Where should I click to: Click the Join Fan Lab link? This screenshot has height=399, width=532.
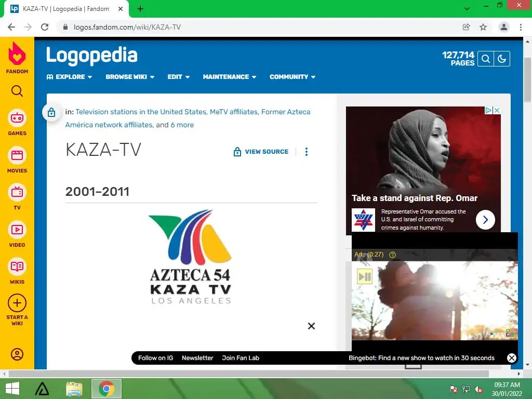tap(241, 358)
